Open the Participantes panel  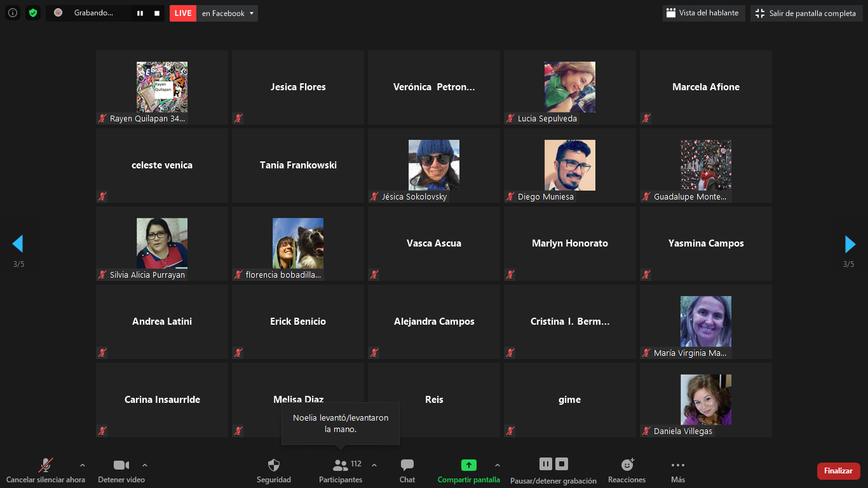pos(341,465)
